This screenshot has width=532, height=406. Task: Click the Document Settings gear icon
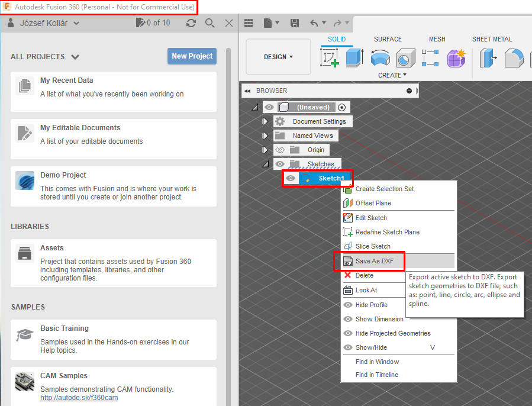pos(280,121)
